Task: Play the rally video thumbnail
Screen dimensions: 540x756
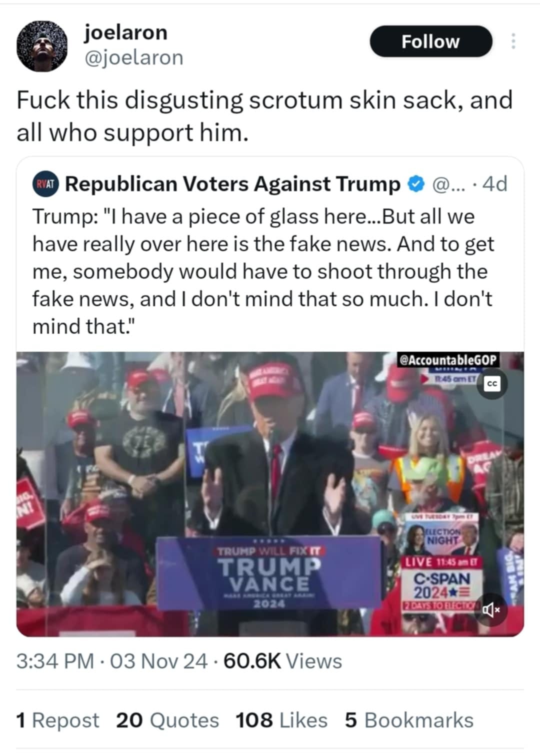Action: click(270, 494)
